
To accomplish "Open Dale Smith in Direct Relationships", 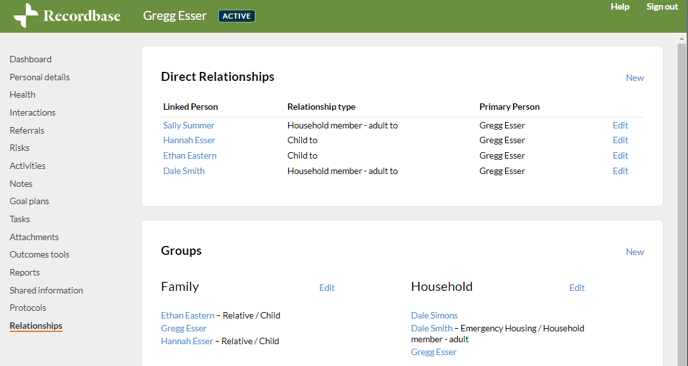I will click(184, 171).
